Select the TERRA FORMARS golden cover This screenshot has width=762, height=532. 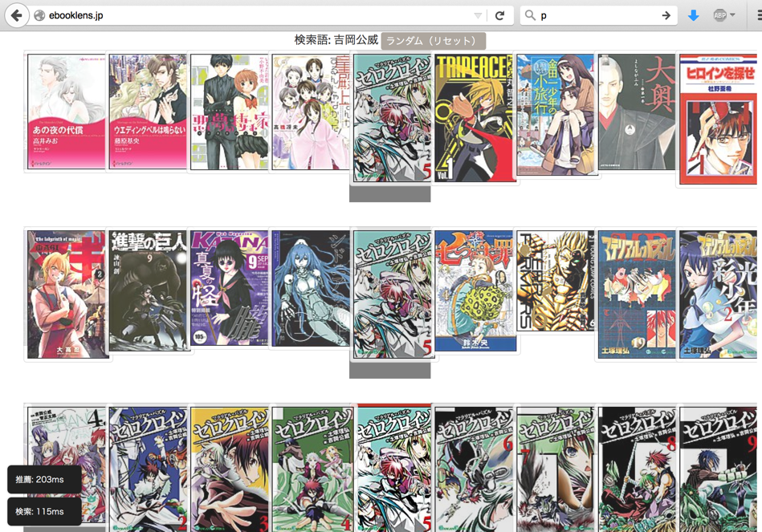[x=556, y=281]
